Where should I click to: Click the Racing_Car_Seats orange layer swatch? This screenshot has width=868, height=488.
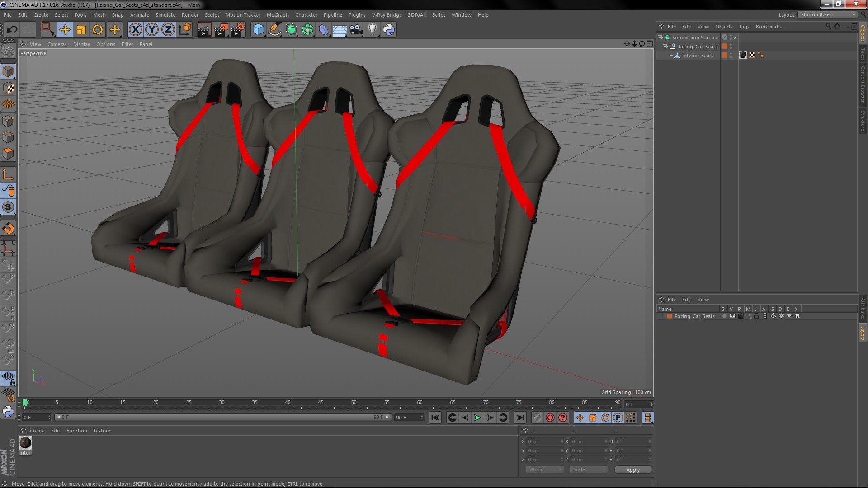click(x=725, y=46)
